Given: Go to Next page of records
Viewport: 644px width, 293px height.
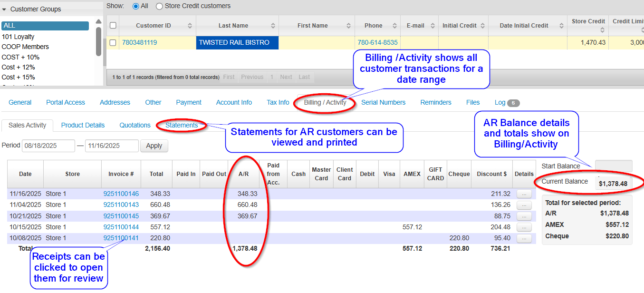Looking at the screenshot, I should [286, 77].
